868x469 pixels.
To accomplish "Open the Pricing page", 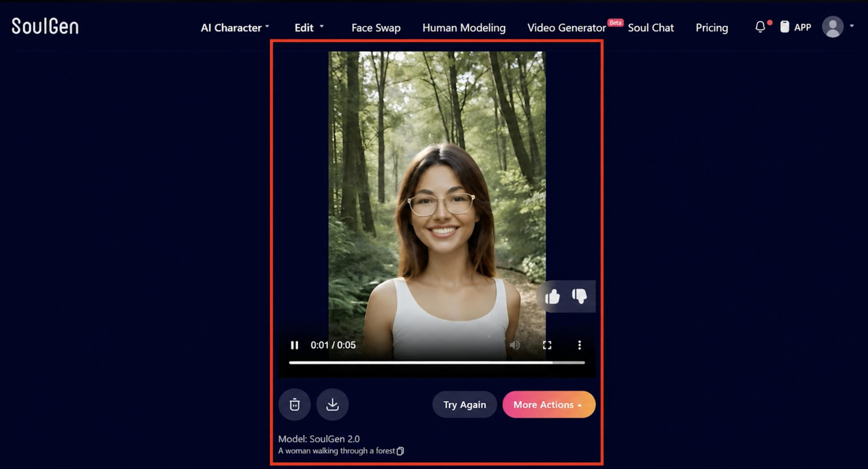I will point(712,28).
